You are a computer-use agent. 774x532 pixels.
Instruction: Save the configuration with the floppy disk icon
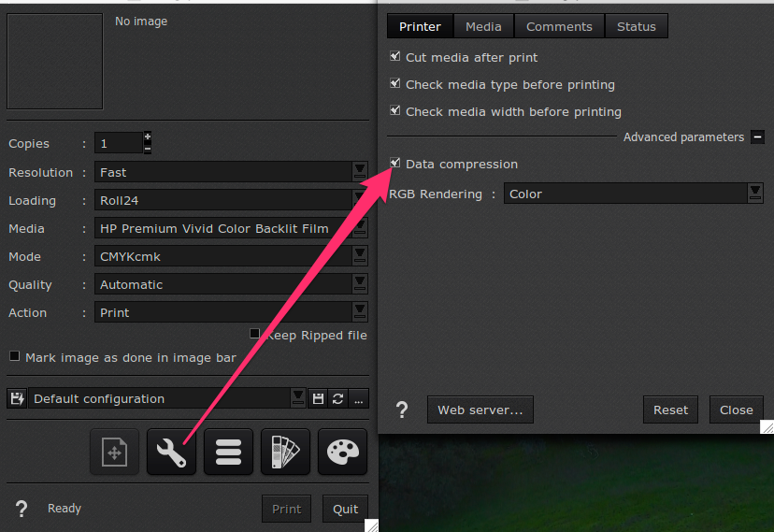coord(318,399)
